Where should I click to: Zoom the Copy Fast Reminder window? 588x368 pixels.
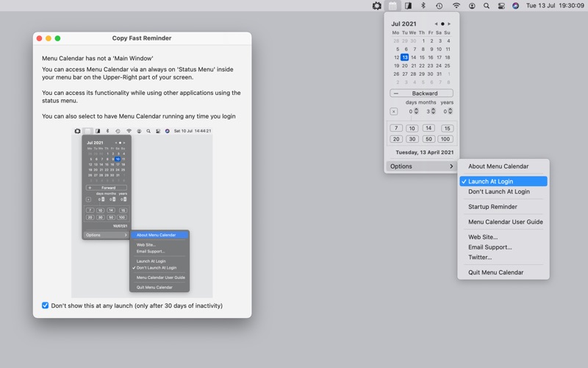coord(57,38)
